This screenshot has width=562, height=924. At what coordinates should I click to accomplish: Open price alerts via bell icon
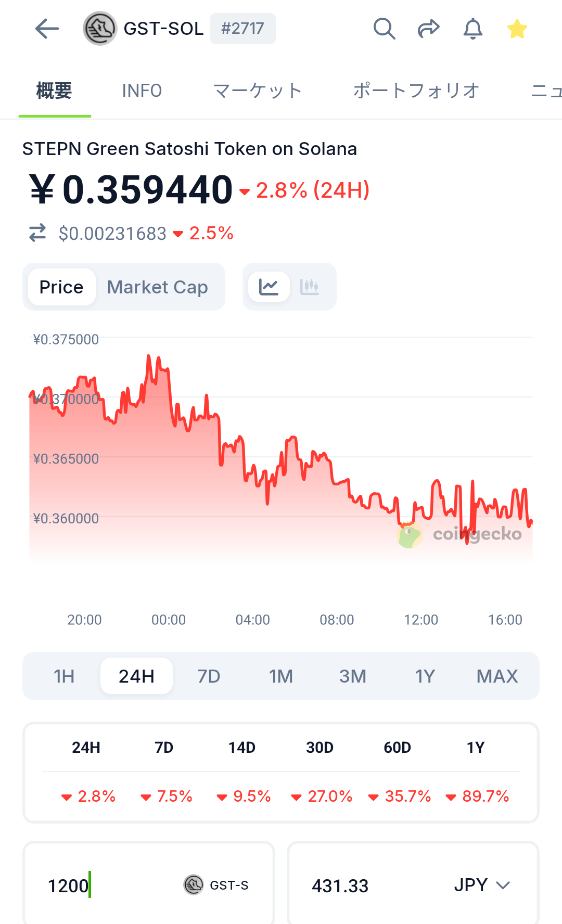[x=472, y=29]
